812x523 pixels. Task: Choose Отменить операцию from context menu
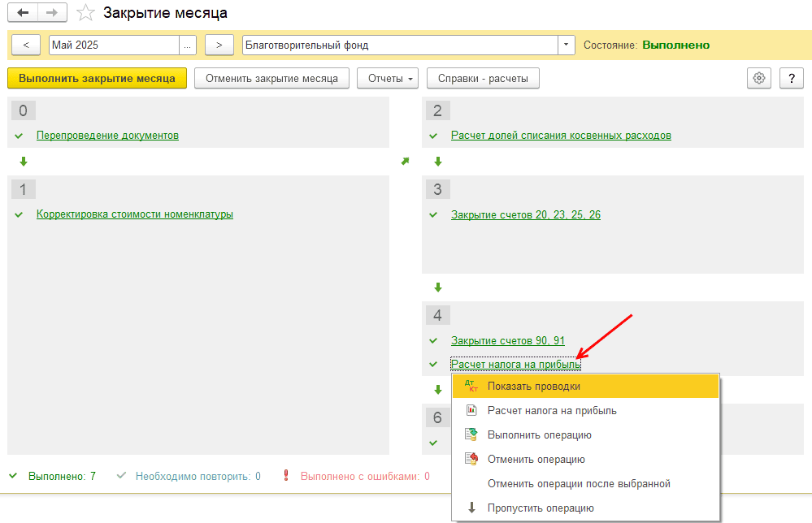[x=536, y=459]
